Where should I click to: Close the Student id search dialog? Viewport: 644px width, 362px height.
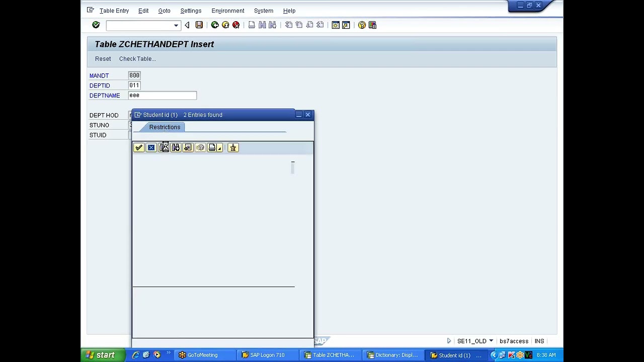(308, 115)
